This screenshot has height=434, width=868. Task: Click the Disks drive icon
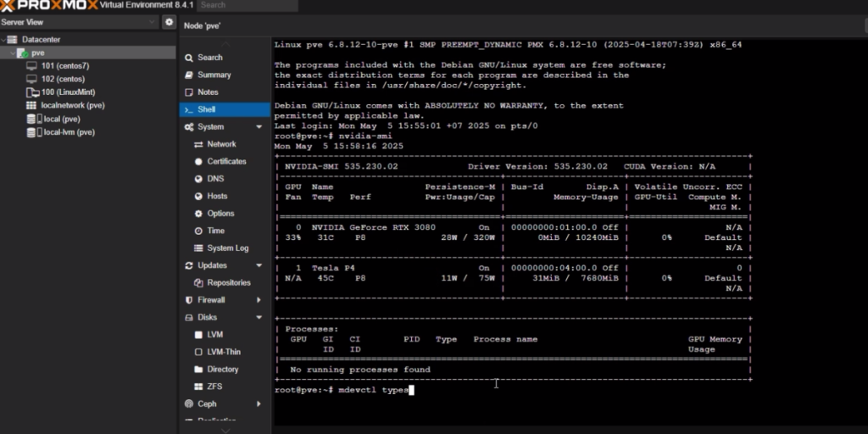click(x=189, y=317)
